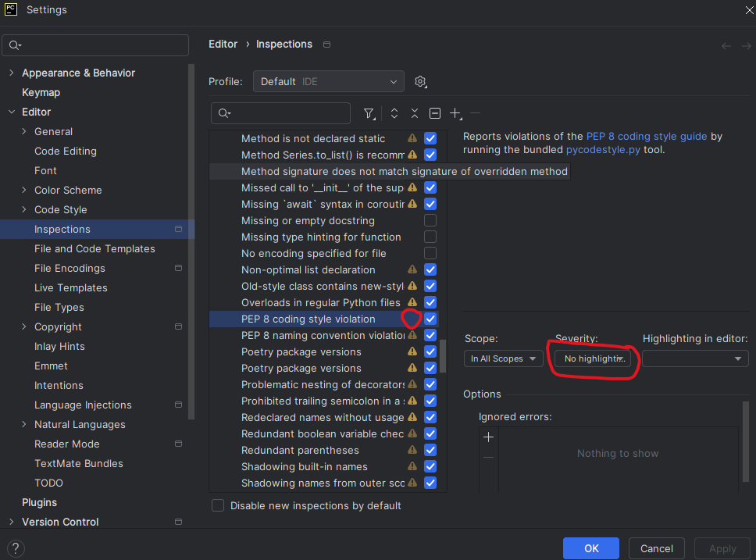This screenshot has height=560, width=756.
Task: Click the back navigation arrow icon
Action: (x=726, y=46)
